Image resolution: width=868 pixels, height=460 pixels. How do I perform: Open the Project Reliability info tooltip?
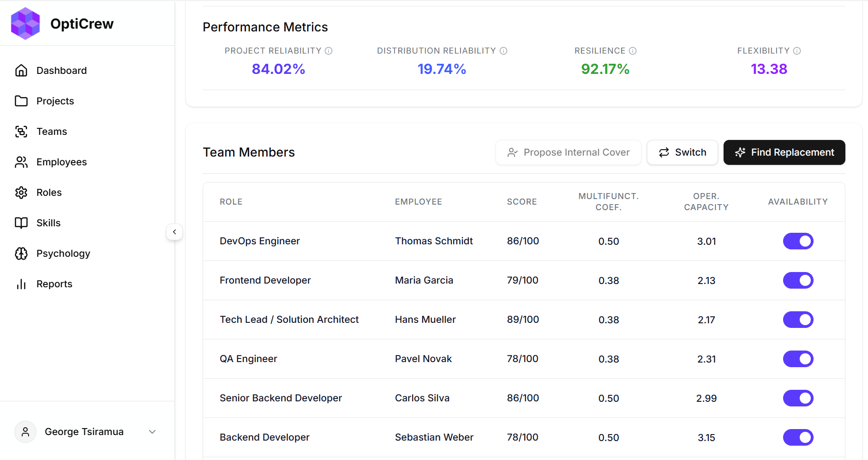(x=329, y=51)
